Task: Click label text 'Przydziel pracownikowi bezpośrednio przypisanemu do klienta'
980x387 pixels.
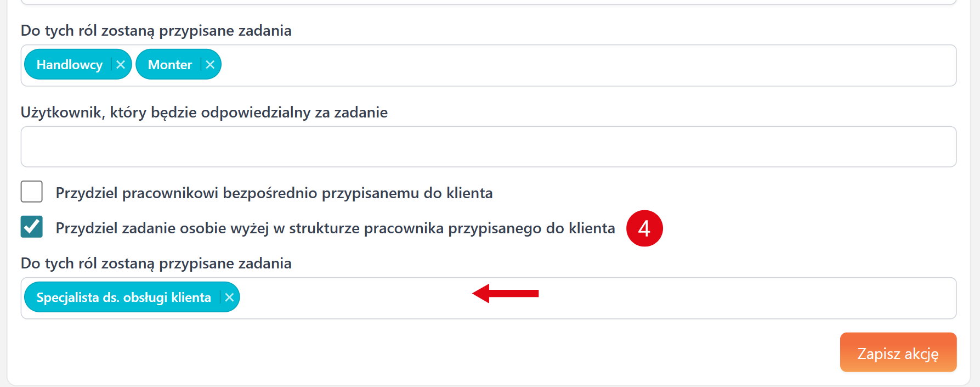Action: [274, 193]
